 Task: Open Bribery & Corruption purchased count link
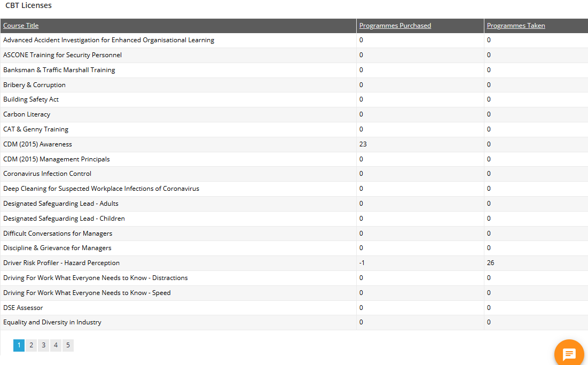click(361, 85)
